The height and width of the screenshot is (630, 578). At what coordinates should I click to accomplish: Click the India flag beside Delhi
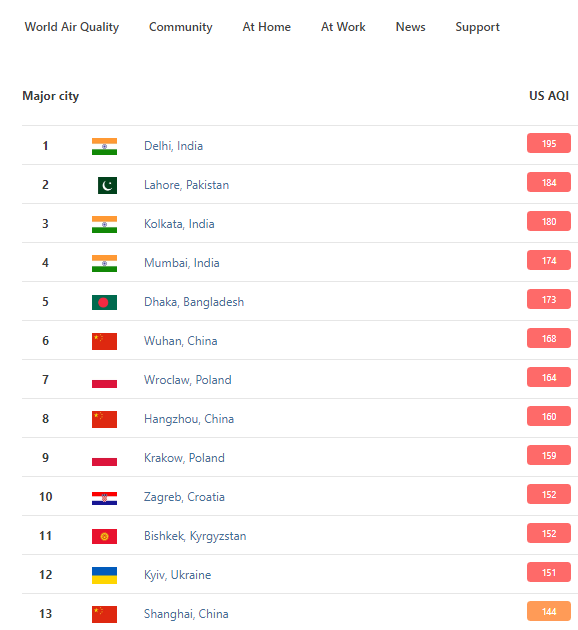tap(104, 146)
